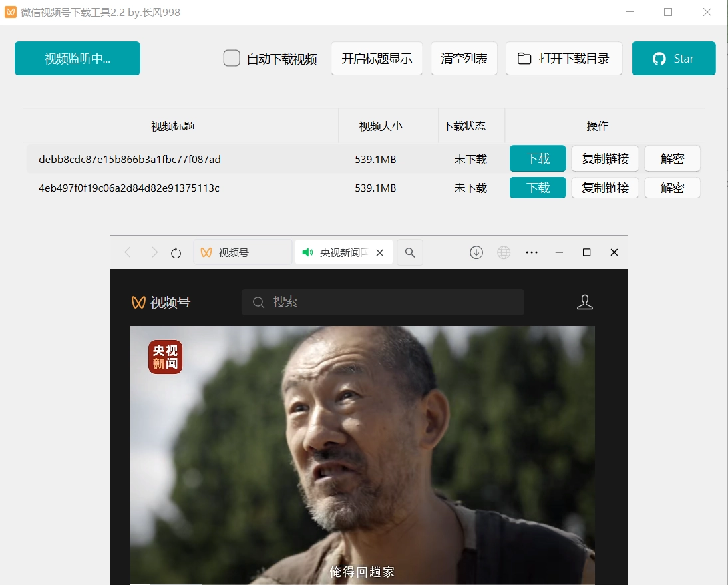Click the globe icon in browser toolbar
Image resolution: width=728 pixels, height=585 pixels.
tap(504, 252)
